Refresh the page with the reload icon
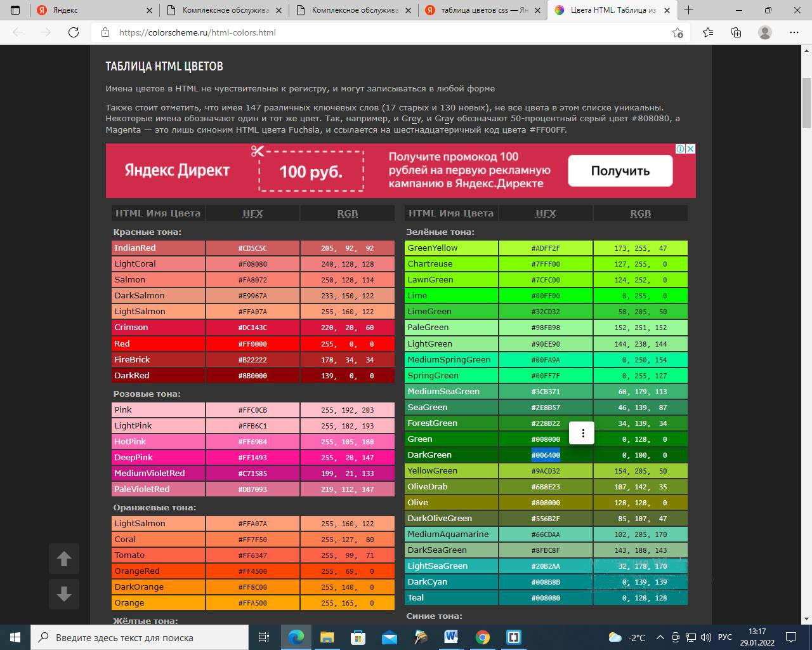 (x=74, y=32)
